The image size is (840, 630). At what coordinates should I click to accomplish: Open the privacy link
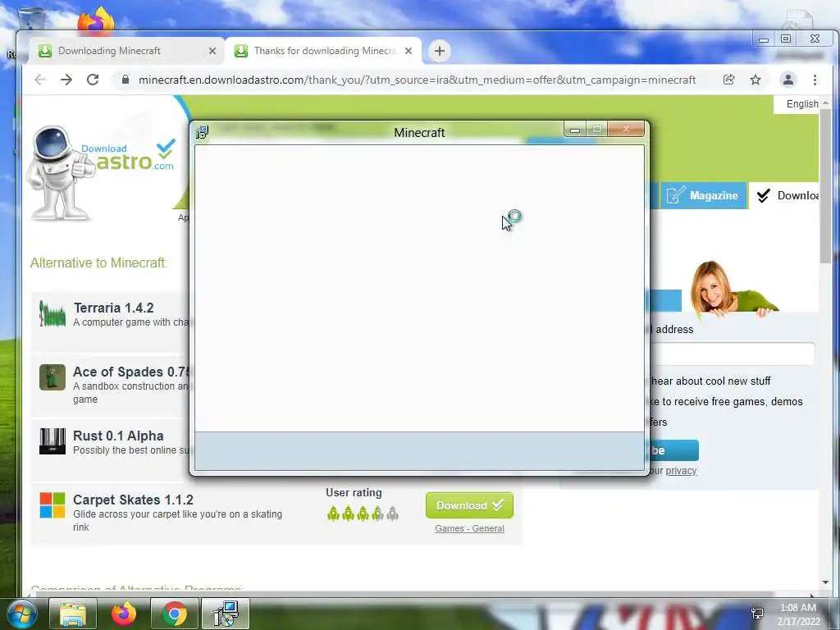click(x=681, y=470)
